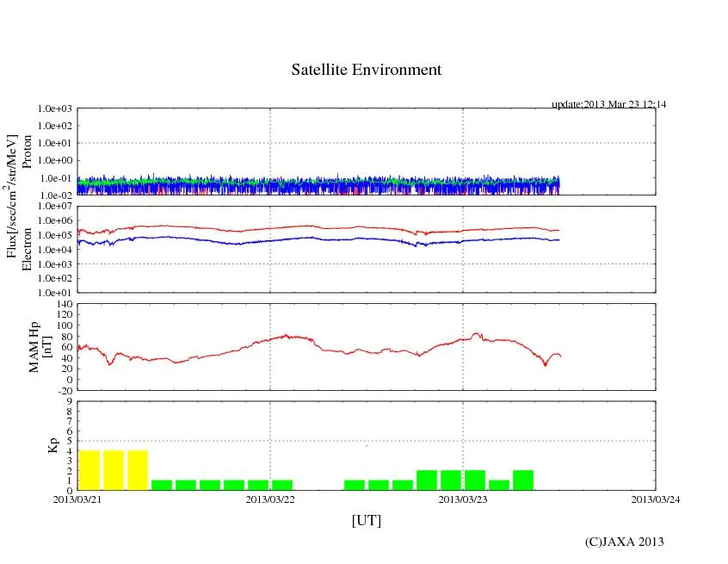Click the "(C)JAXA 2013" copyright text
728x564 pixels.
625,542
